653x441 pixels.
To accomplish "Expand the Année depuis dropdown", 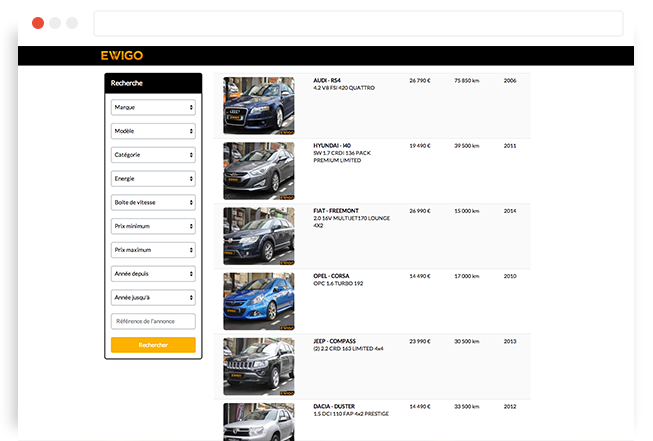I will (153, 274).
